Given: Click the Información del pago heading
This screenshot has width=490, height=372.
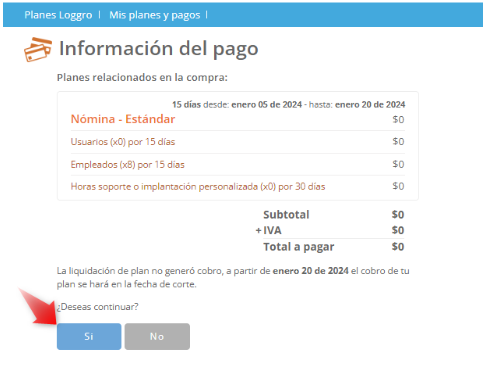Looking at the screenshot, I should pyautogui.click(x=159, y=49).
